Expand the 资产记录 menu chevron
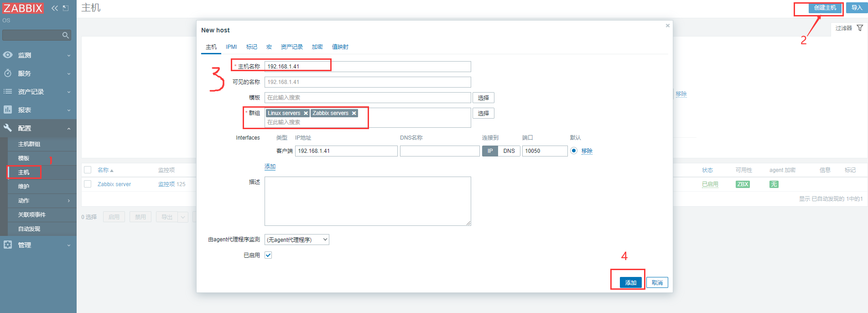The height and width of the screenshot is (313, 868). pos(69,92)
